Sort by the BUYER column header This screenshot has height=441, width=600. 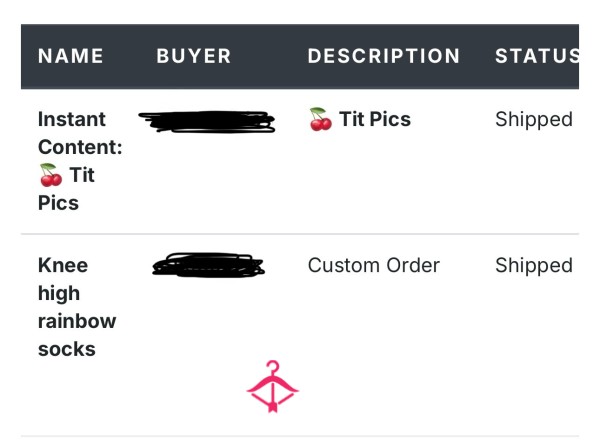coord(194,56)
